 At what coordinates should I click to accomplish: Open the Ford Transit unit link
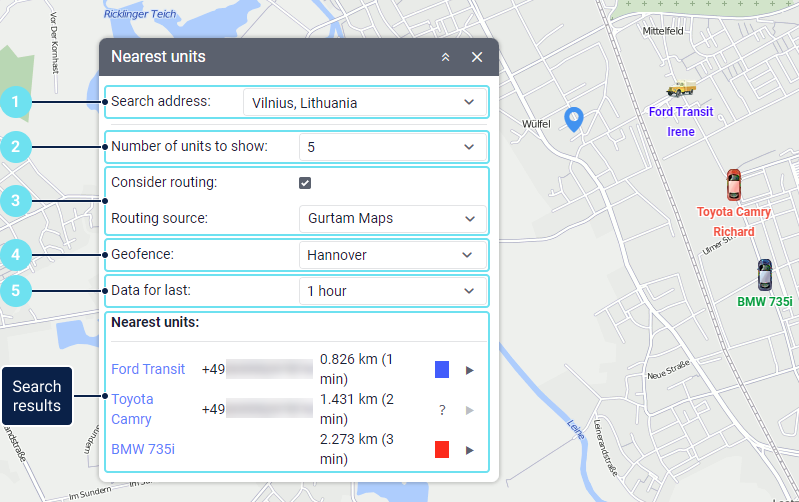point(148,369)
